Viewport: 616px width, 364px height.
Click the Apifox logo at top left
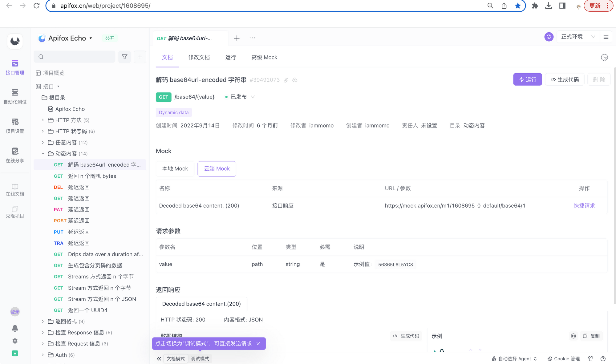(15, 41)
